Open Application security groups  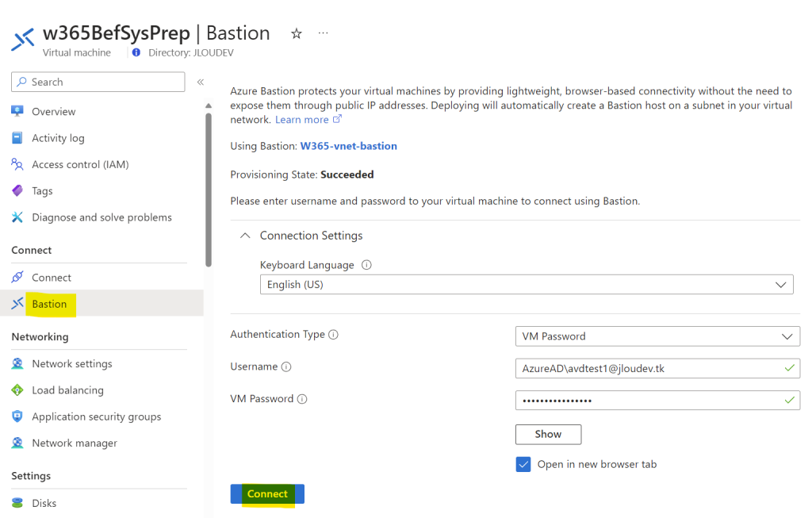coord(96,416)
